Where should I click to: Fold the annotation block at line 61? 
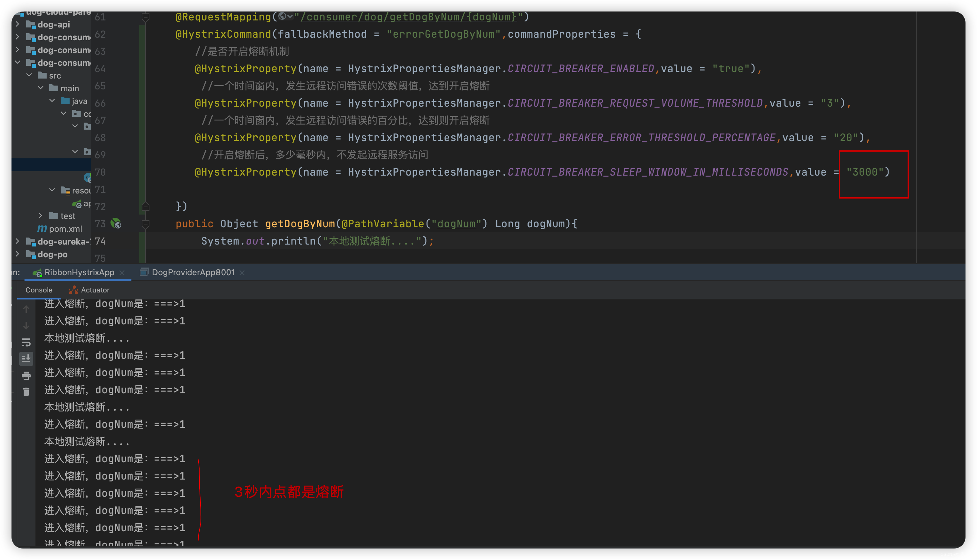coord(145,17)
